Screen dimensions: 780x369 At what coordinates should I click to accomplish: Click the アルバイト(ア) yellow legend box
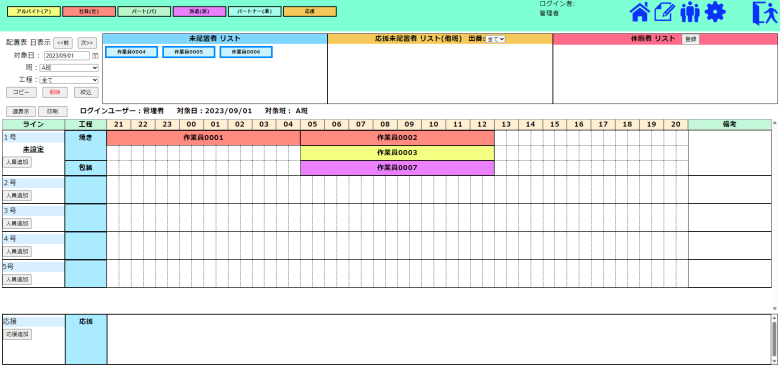tap(34, 11)
